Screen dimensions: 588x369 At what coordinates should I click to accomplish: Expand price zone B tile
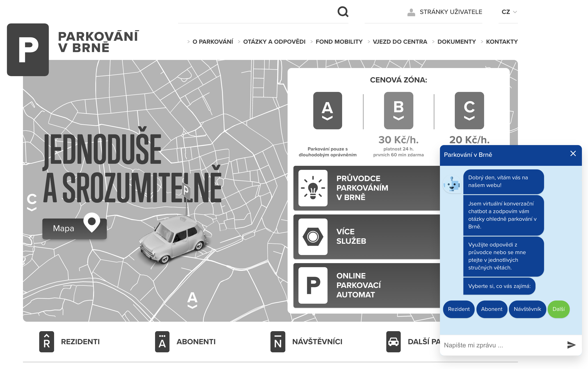pos(398,111)
